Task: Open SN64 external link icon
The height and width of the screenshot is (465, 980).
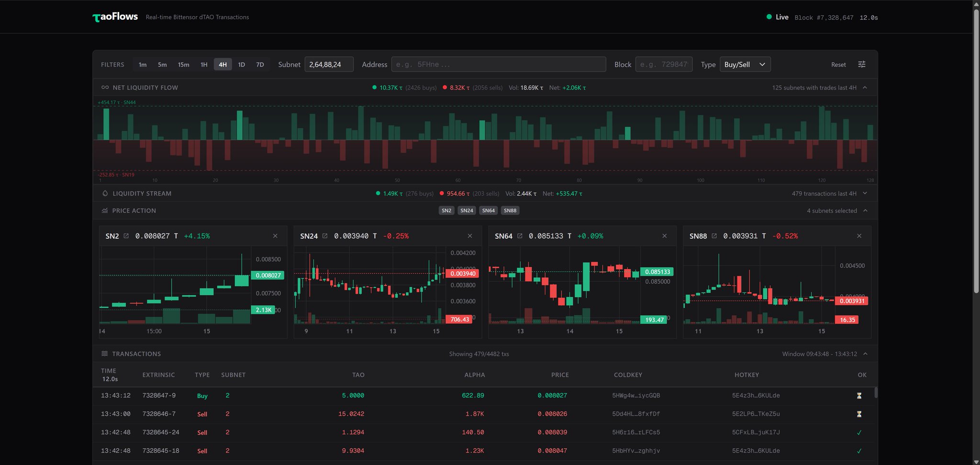Action: pos(520,236)
